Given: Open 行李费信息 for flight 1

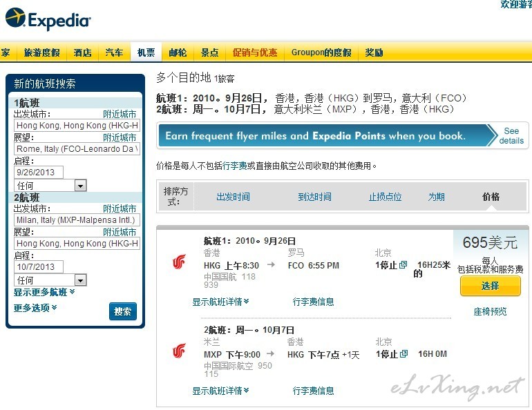Looking at the screenshot, I should (313, 302).
